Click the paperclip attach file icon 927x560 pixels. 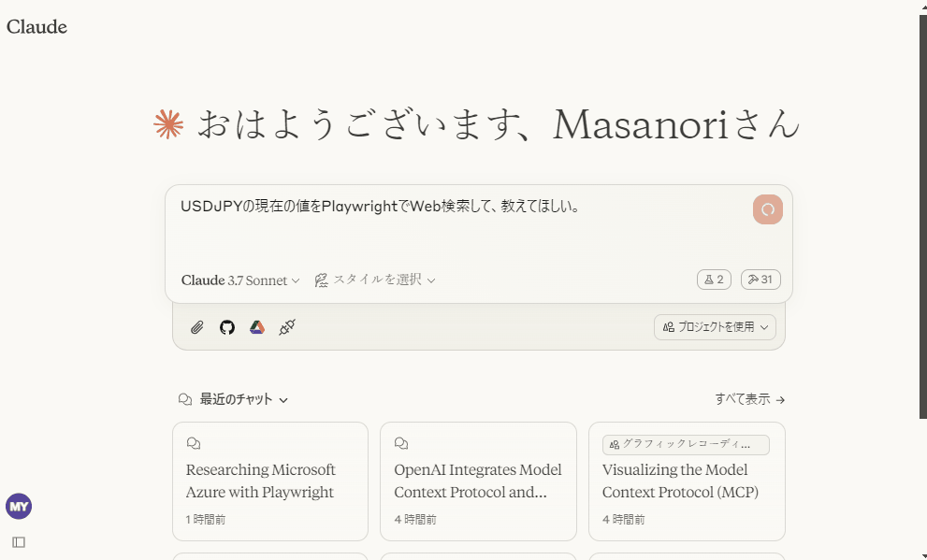coord(196,327)
